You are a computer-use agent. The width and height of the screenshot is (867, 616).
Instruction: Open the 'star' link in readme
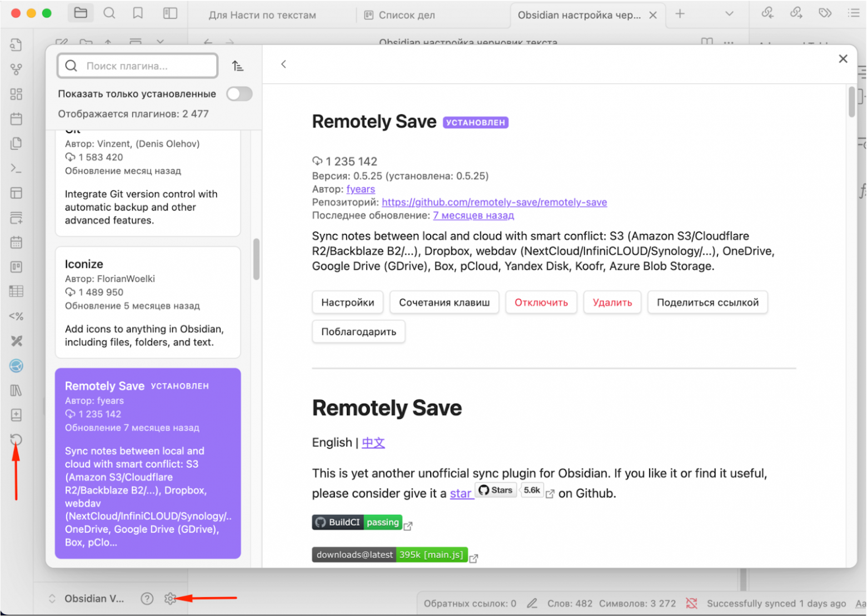(461, 493)
